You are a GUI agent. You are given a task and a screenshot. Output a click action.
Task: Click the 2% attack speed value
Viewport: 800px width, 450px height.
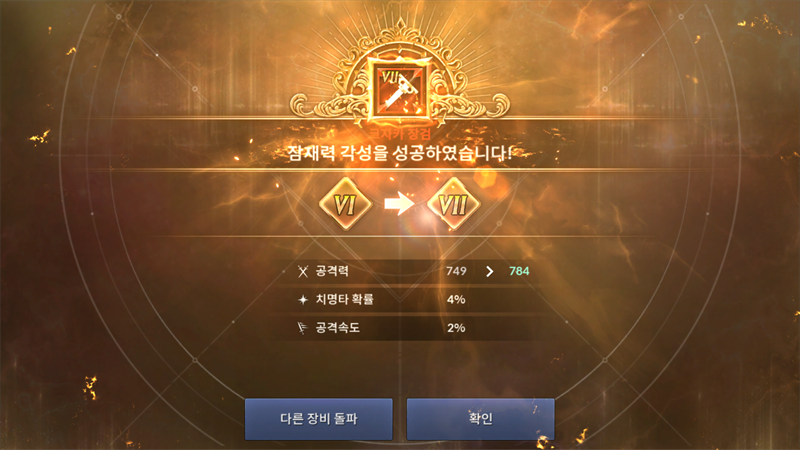[456, 328]
